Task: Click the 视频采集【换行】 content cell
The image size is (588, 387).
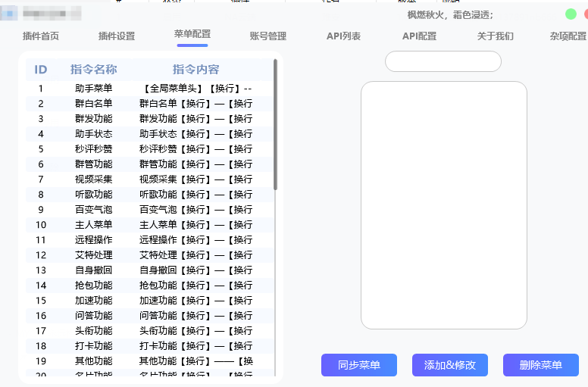Action: (195, 179)
